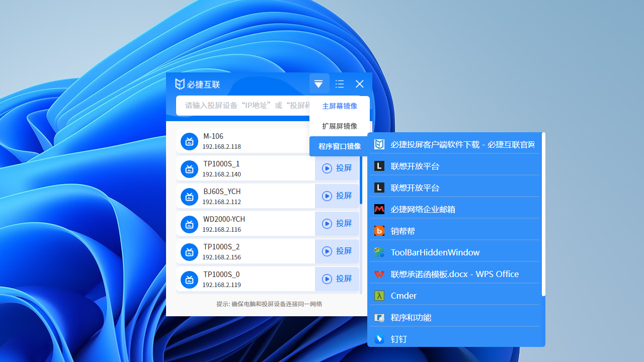This screenshot has height=362, width=644.
Task: Click the 投屏 button for TP1000S_1
Action: point(337,168)
